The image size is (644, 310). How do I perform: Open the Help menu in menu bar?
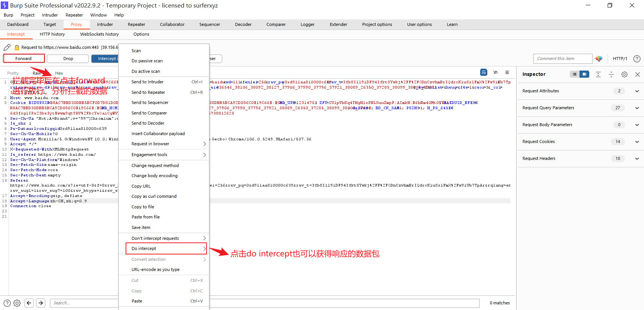(x=119, y=15)
